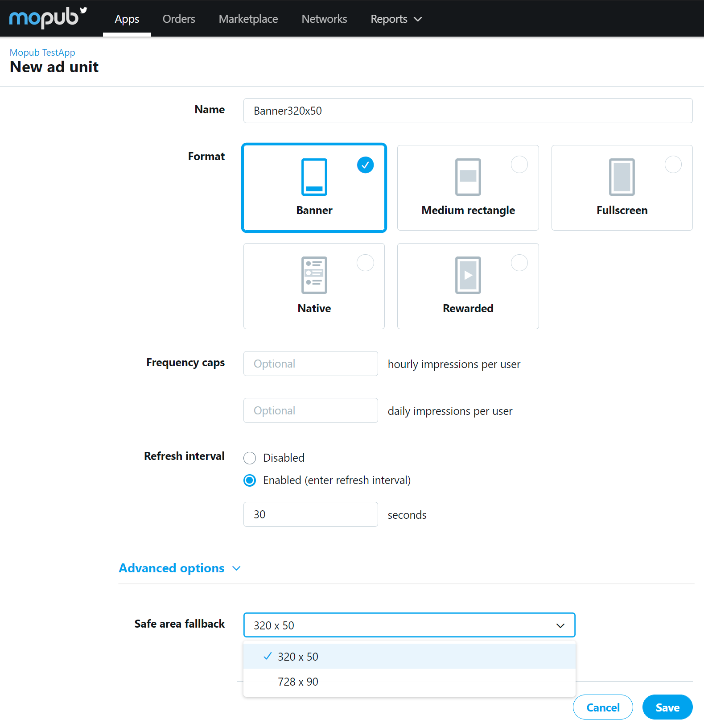The width and height of the screenshot is (704, 728).
Task: Click the Banner format label
Action: coord(314,210)
